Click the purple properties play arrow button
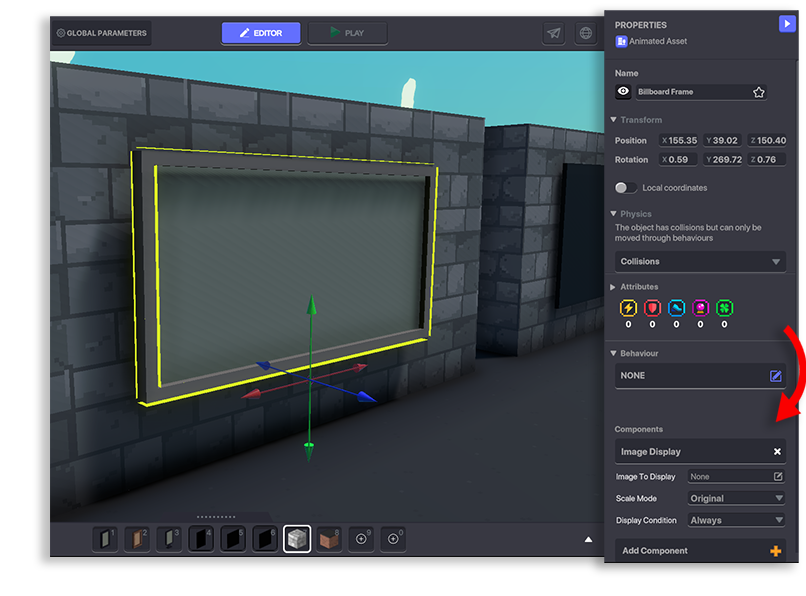The height and width of the screenshot is (596, 806). [787, 24]
